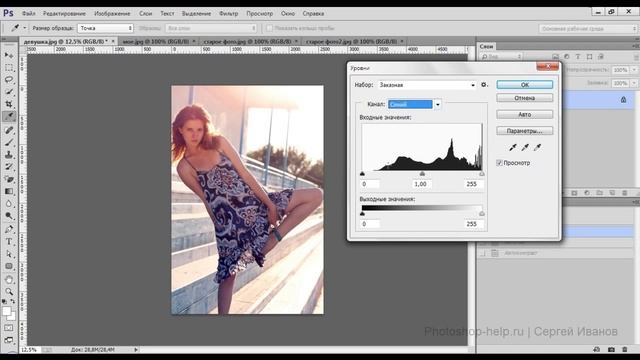Image resolution: width=640 pixels, height=360 pixels.
Task: Create a snapshot with the camera icon
Action: pos(611,349)
